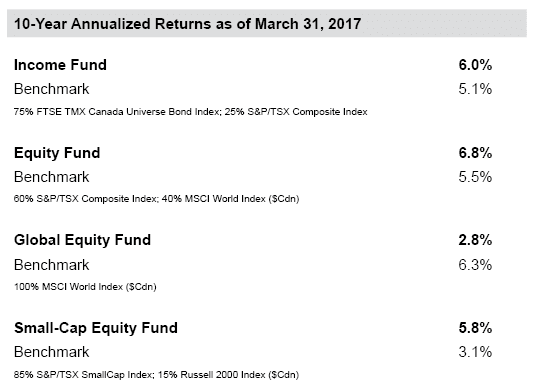
Task: Click the Benchmark label under Equity Fund
Action: coord(51,177)
